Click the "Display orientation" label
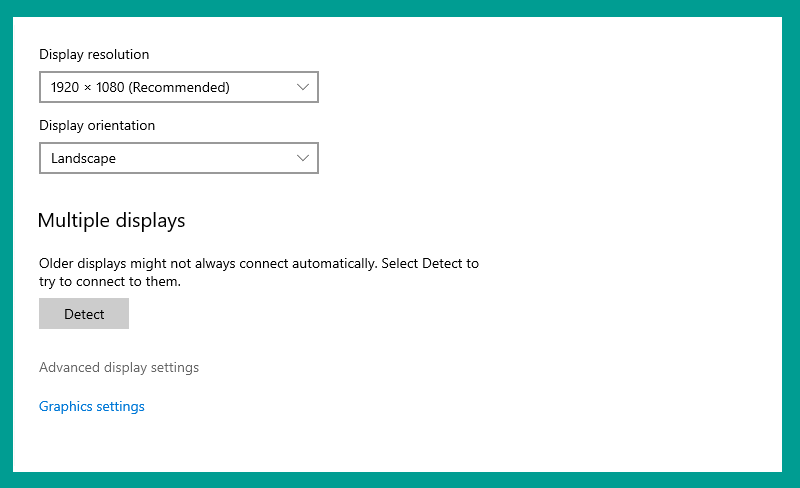This screenshot has width=800, height=488. pos(97,125)
